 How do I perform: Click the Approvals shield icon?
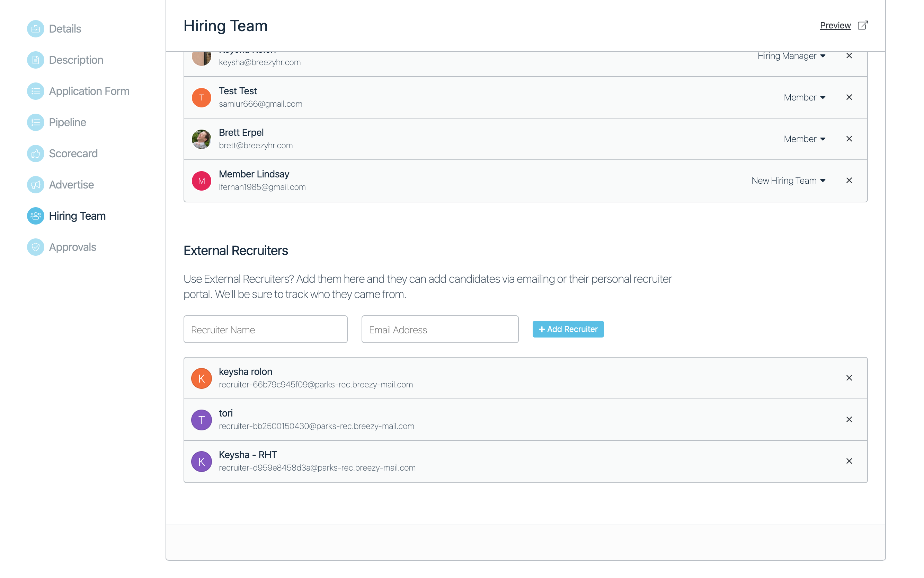36,247
